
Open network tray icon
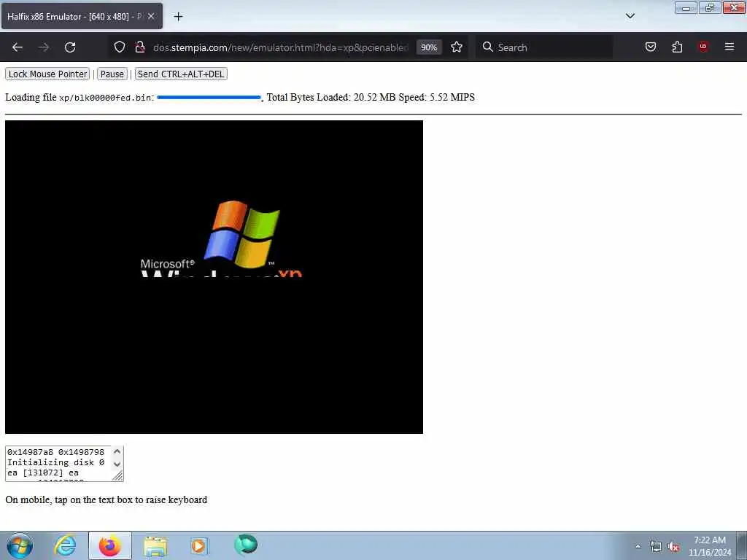[656, 547]
